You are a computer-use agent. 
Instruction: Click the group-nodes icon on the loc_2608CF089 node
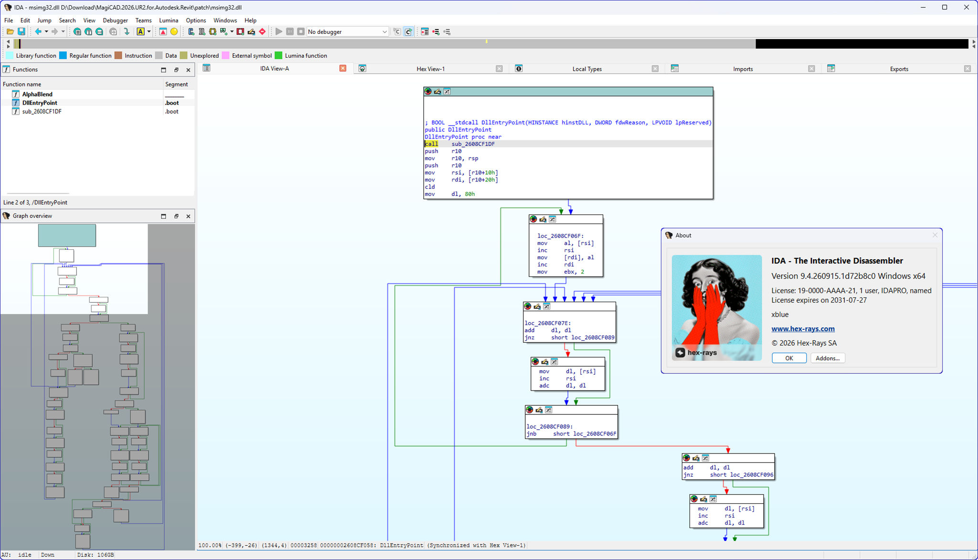tap(549, 410)
